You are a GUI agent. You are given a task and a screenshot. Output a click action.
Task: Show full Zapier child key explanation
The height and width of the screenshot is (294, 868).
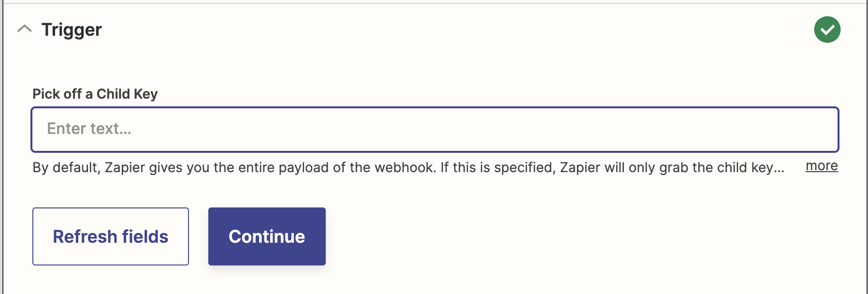pos(822,166)
